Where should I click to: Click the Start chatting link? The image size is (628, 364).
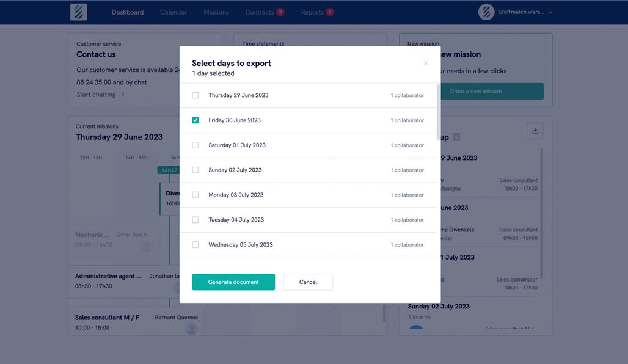point(96,95)
